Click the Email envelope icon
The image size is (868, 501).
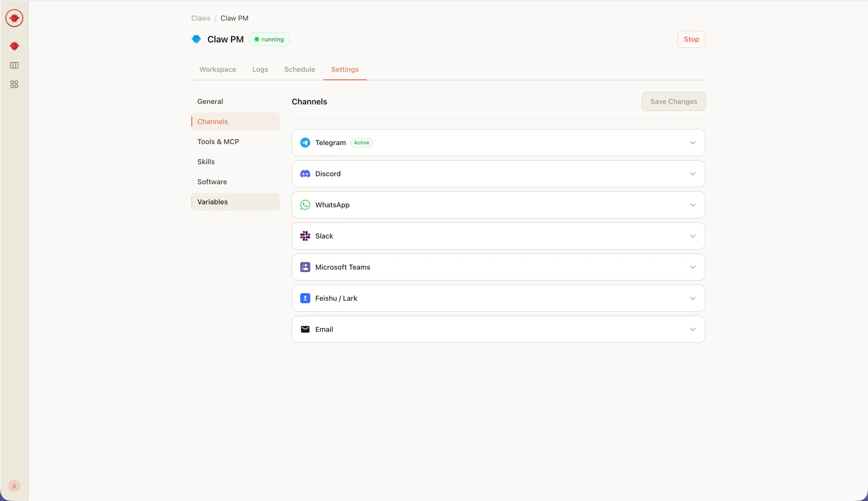pyautogui.click(x=305, y=329)
